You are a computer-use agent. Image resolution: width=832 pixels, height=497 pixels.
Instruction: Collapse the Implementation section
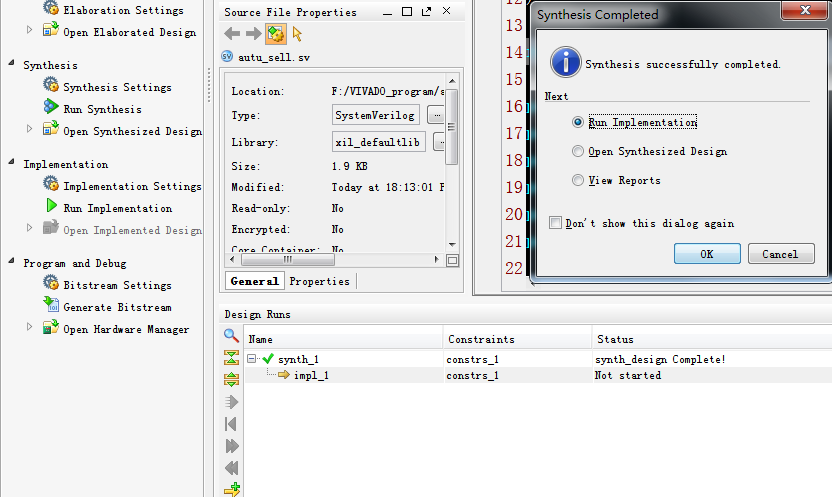pyautogui.click(x=11, y=162)
